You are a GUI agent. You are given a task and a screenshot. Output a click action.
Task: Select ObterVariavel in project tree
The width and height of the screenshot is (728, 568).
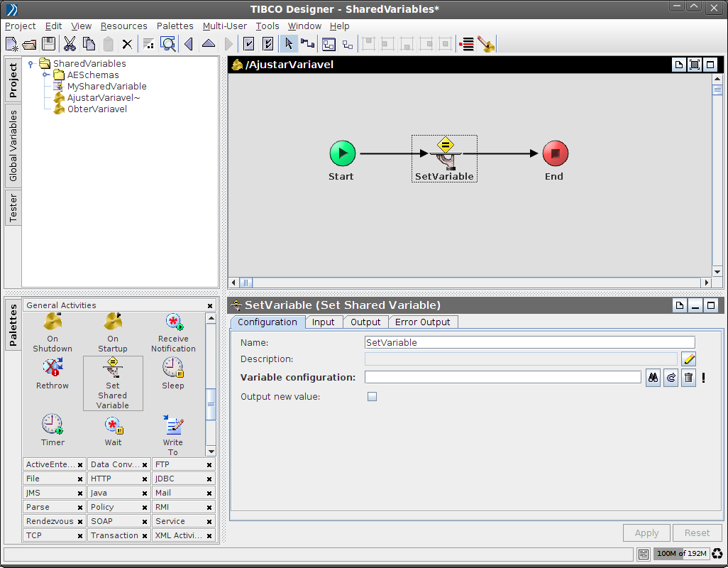[x=96, y=109]
